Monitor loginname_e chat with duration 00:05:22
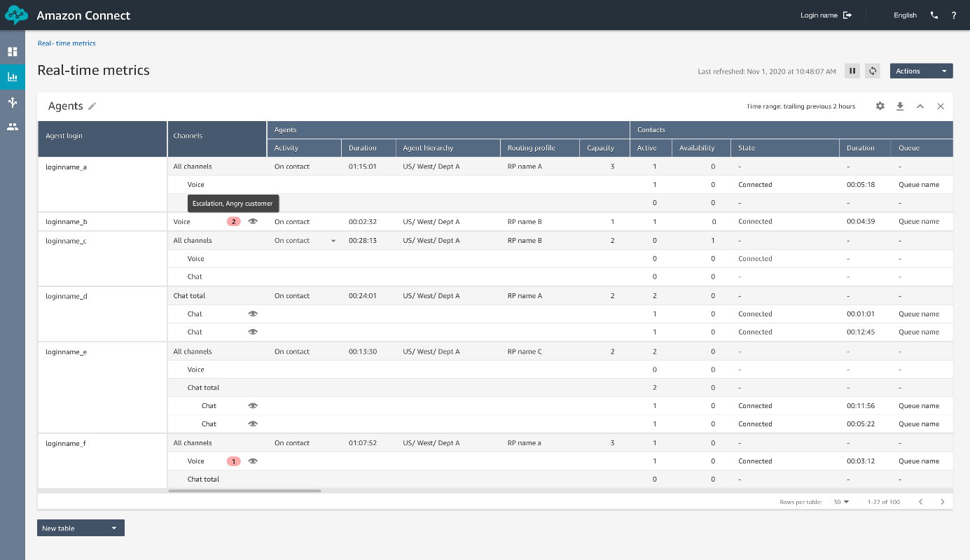 coord(253,423)
